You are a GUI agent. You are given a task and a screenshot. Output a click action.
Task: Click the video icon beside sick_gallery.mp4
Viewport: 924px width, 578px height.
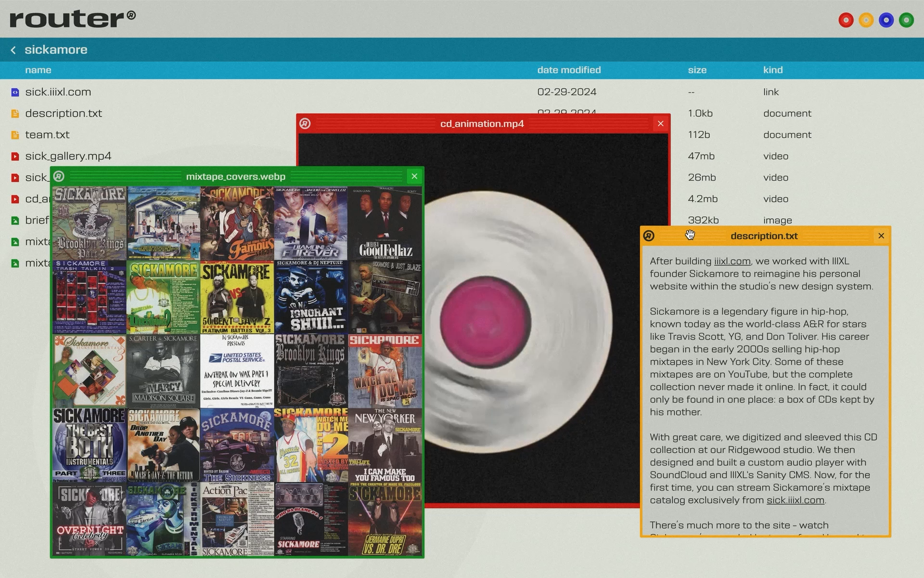[x=15, y=156]
